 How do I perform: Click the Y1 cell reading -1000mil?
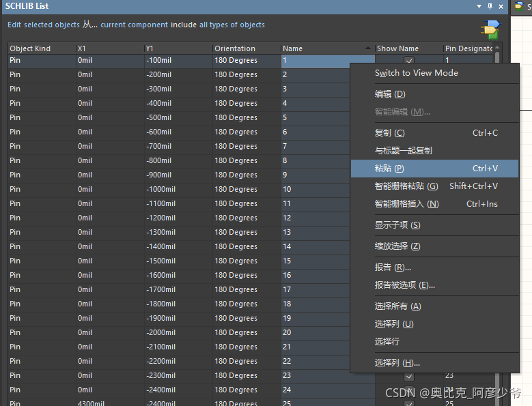[x=179, y=189]
